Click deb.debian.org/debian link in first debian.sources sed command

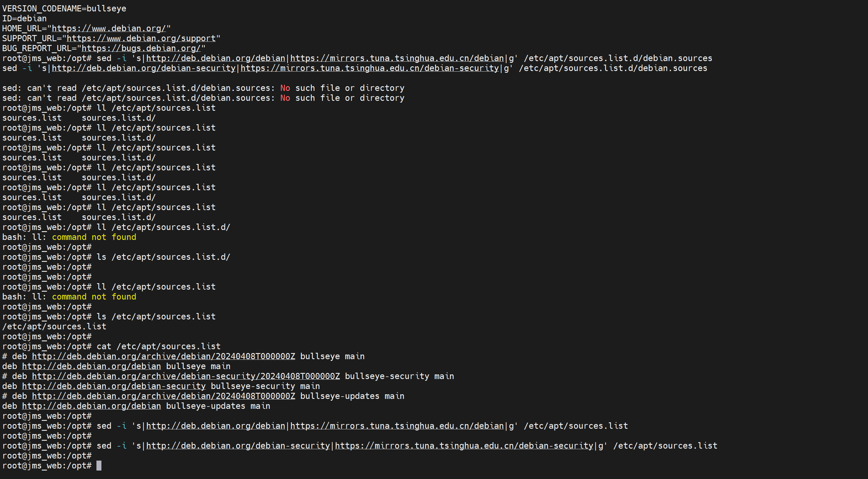[x=216, y=58]
